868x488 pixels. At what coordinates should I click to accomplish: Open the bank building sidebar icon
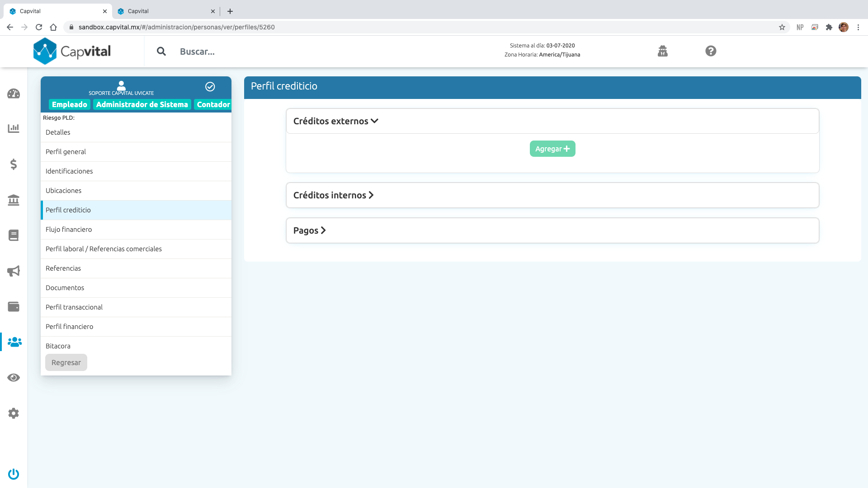[x=14, y=200]
